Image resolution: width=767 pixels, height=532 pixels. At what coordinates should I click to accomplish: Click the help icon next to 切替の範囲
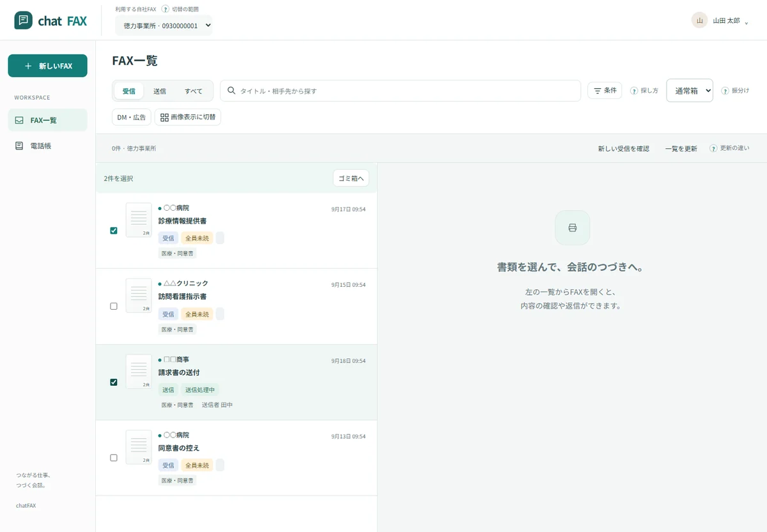point(166,9)
